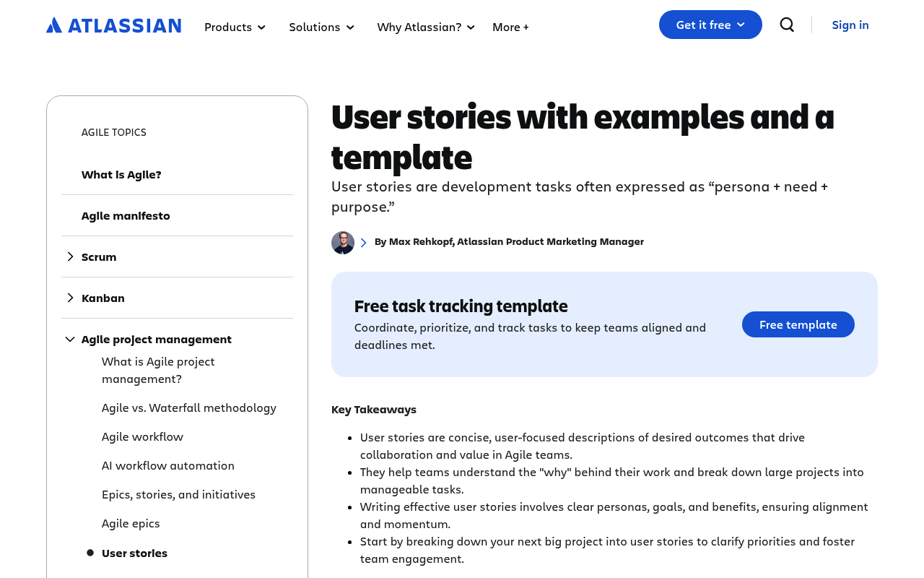Expand the Scrum topic chevron
Image resolution: width=924 pixels, height=578 pixels.
[x=70, y=256]
